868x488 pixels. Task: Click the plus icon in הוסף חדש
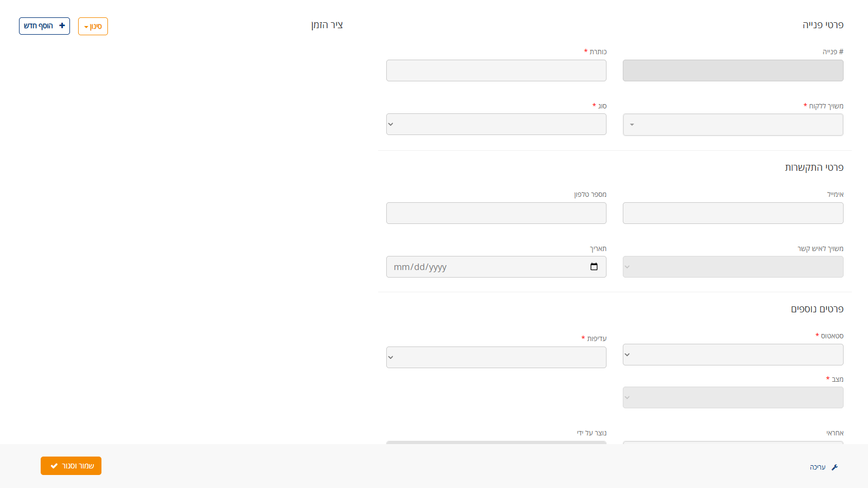click(x=62, y=26)
